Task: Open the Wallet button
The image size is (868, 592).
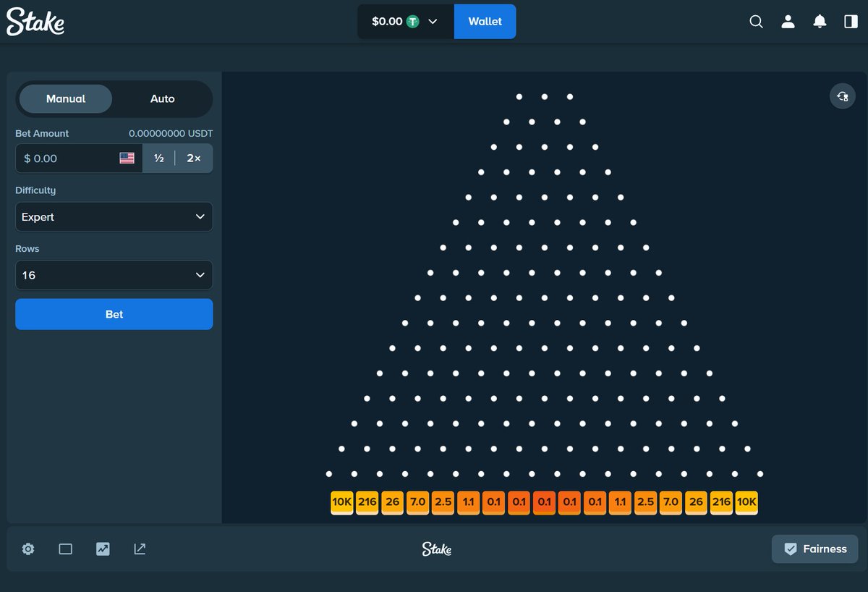Action: point(485,22)
